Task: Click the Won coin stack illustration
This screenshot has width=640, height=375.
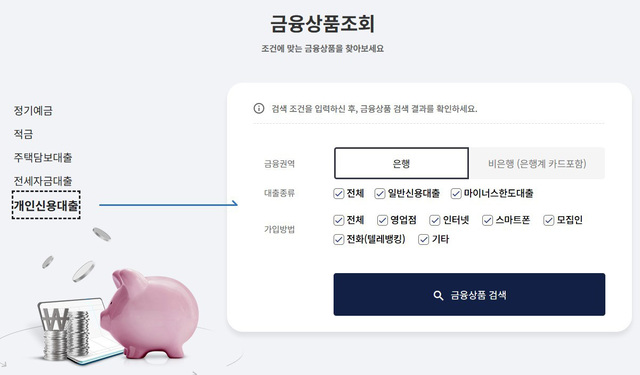Action: [x=66, y=333]
